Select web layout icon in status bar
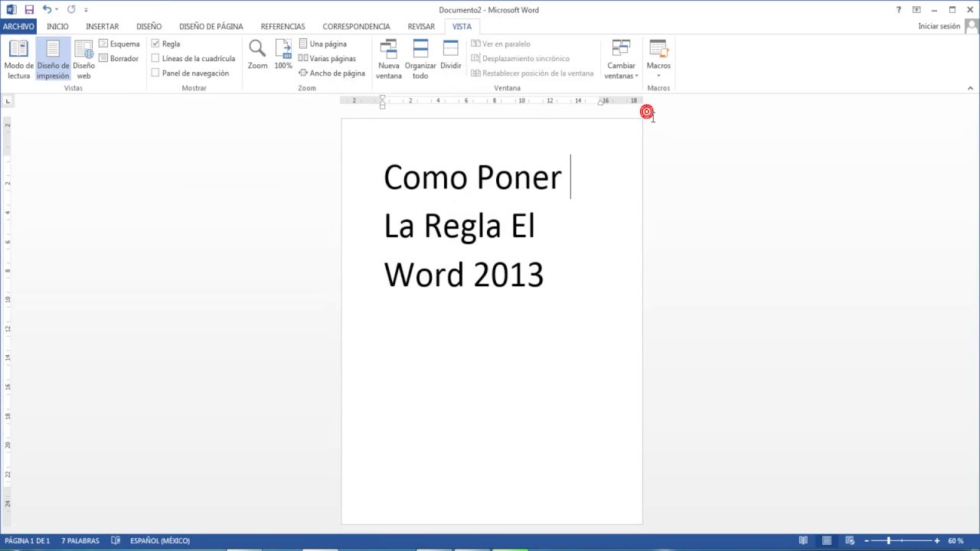The image size is (980, 551). [849, 540]
